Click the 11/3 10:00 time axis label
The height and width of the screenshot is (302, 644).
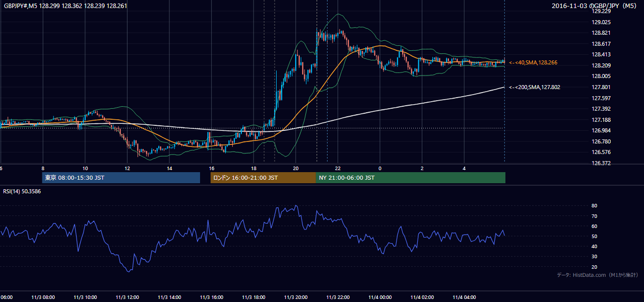[85, 297]
